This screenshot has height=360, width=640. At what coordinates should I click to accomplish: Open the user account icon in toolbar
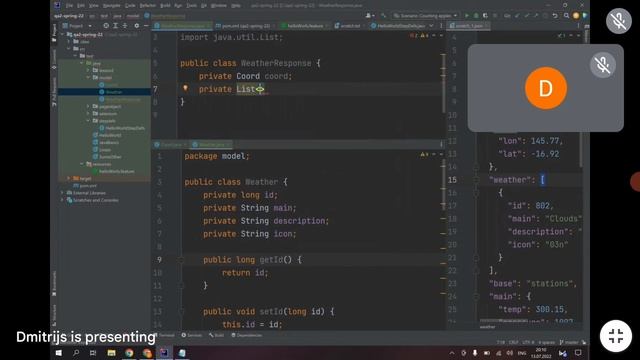369,16
